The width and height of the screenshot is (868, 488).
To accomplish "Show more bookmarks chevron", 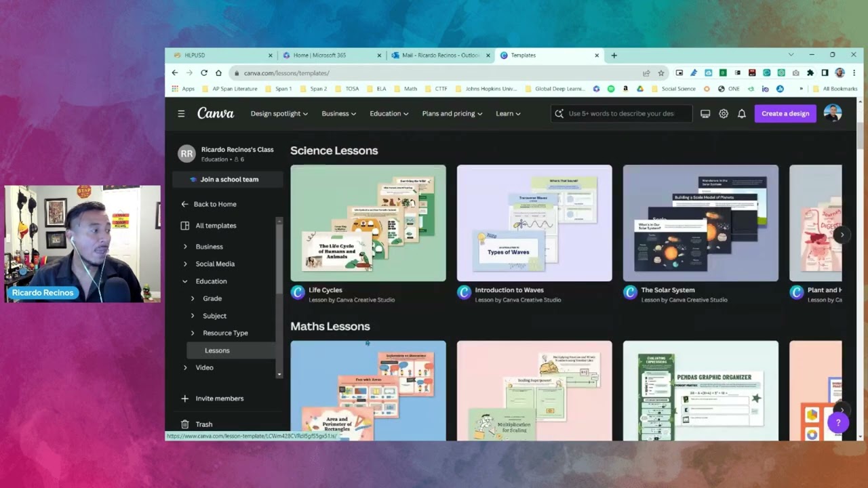I will 801,89.
